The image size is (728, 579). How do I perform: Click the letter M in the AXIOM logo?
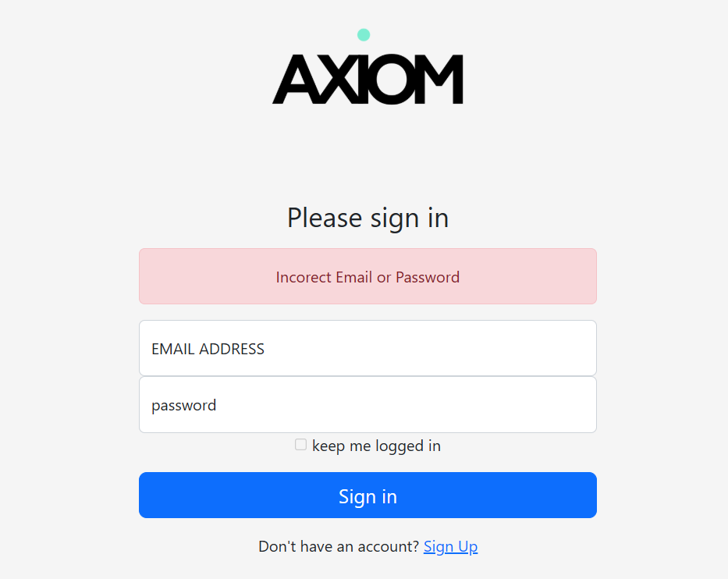click(x=439, y=80)
